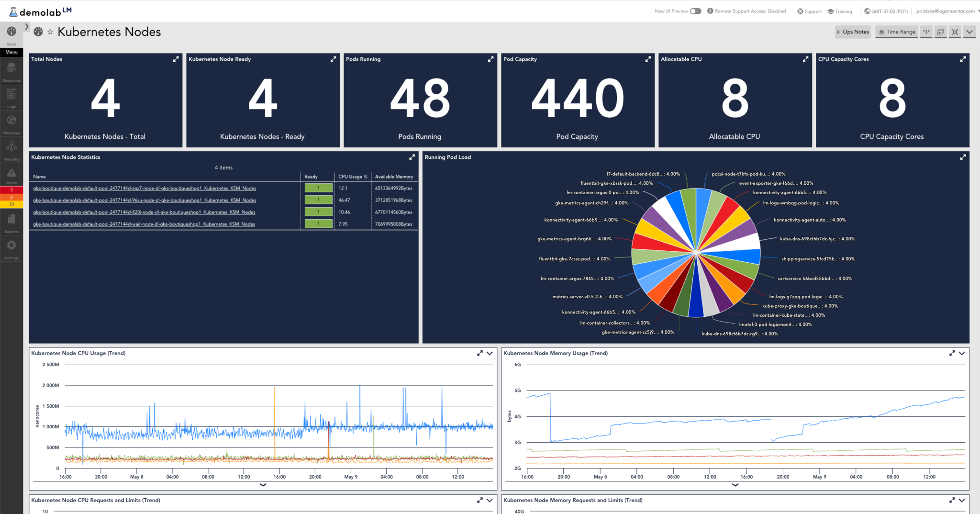Screen dimensions: 980x514
Task: Open the dashboard options dropdown arrow
Action: point(969,32)
